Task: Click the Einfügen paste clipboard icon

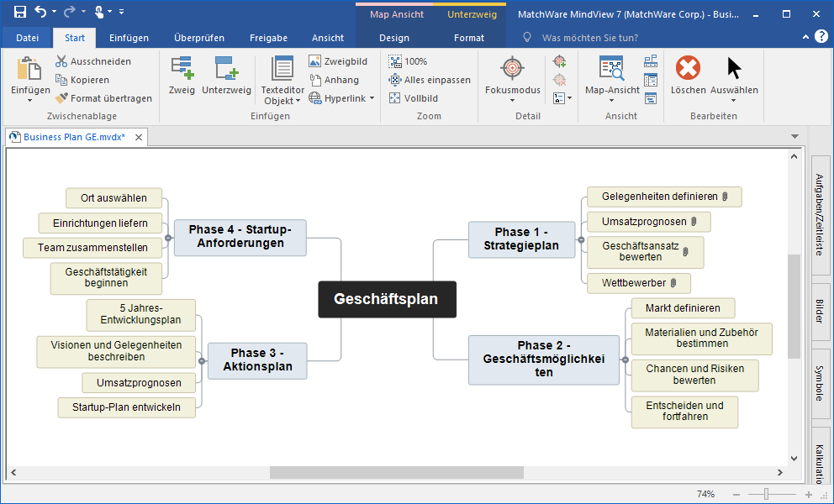Action: coord(29,69)
